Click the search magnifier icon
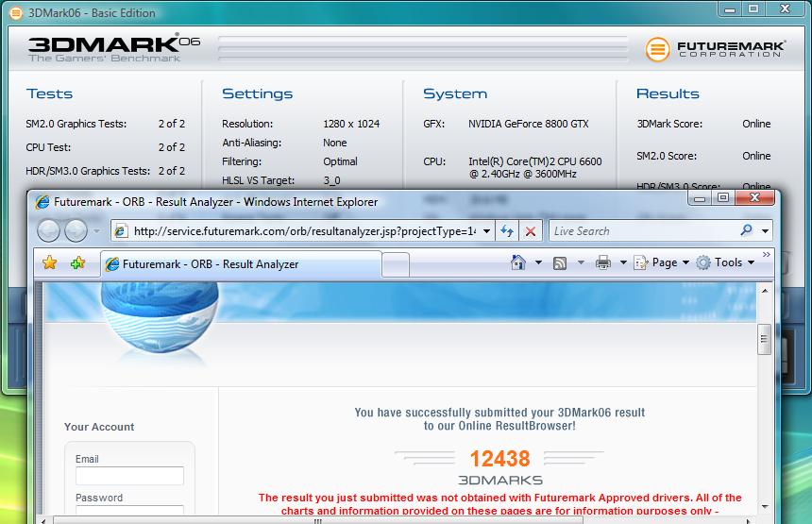 click(746, 230)
